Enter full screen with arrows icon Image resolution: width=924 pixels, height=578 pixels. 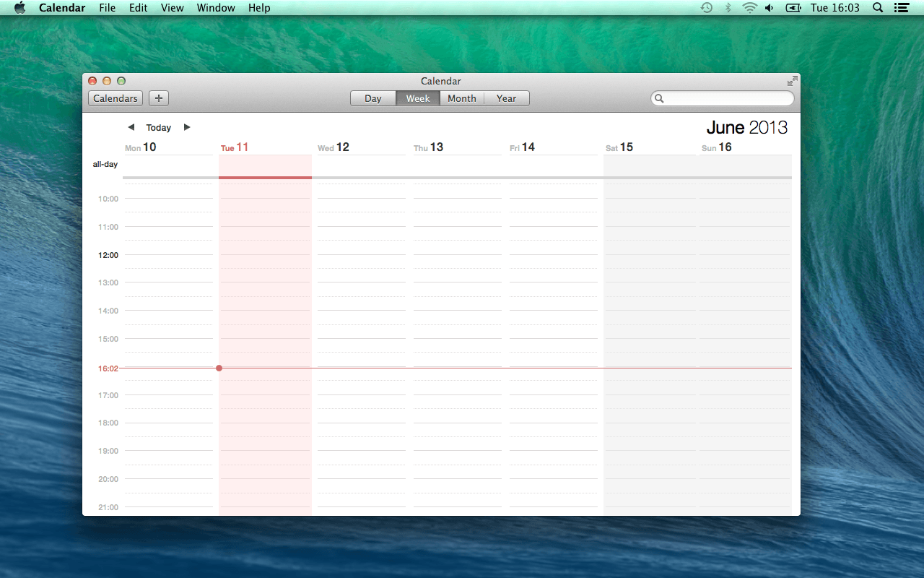793,81
